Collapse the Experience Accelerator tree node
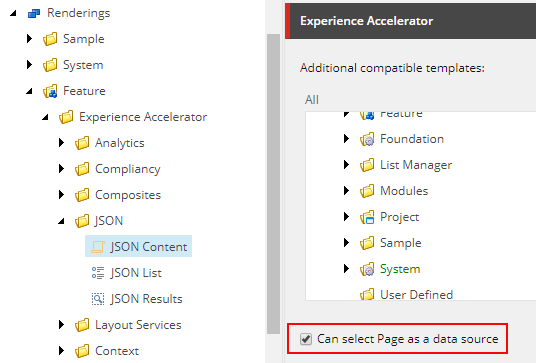 pyautogui.click(x=45, y=117)
